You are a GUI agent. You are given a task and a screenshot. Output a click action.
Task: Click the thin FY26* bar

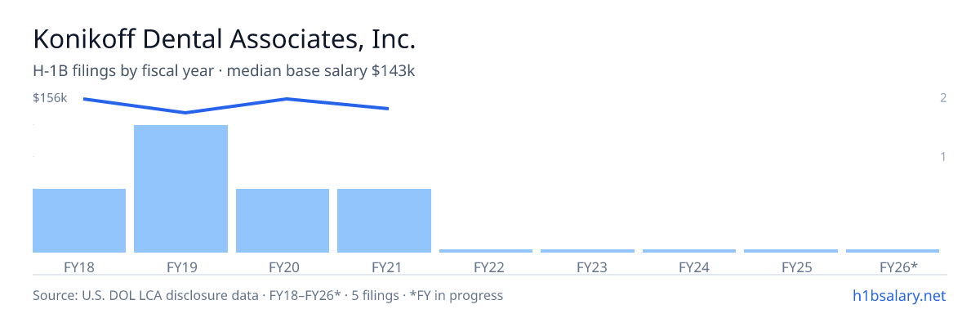[893, 251]
